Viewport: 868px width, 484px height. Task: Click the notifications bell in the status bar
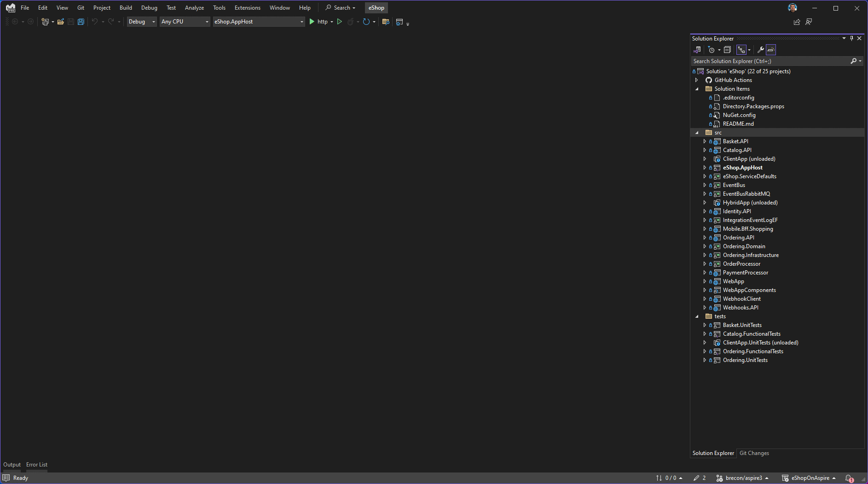pos(849,478)
